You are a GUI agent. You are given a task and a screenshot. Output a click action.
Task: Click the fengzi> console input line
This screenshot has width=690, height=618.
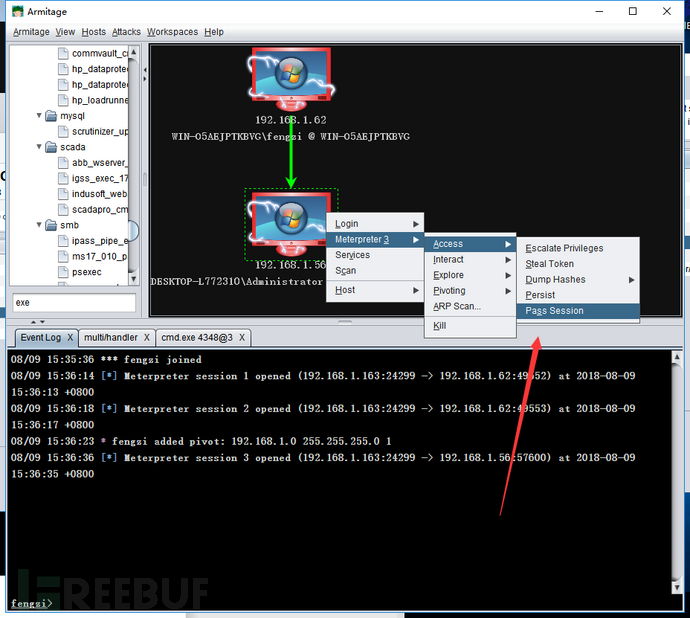click(x=339, y=603)
